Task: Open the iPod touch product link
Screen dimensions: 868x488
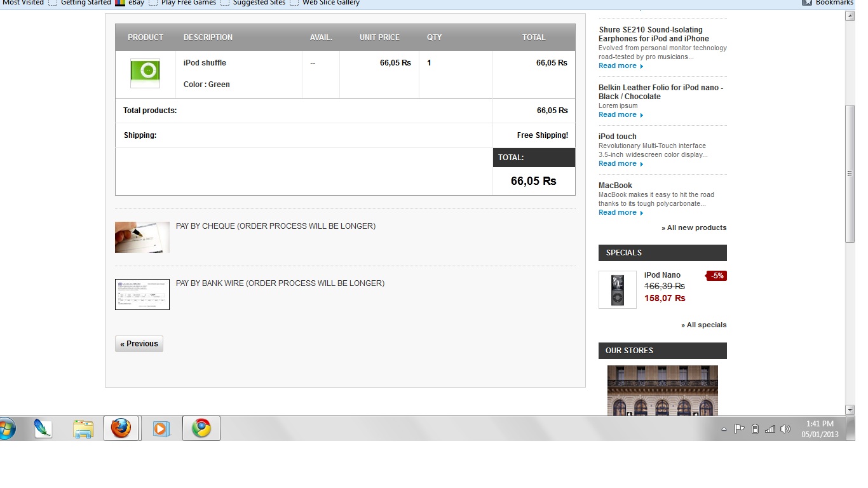Action: pos(618,137)
